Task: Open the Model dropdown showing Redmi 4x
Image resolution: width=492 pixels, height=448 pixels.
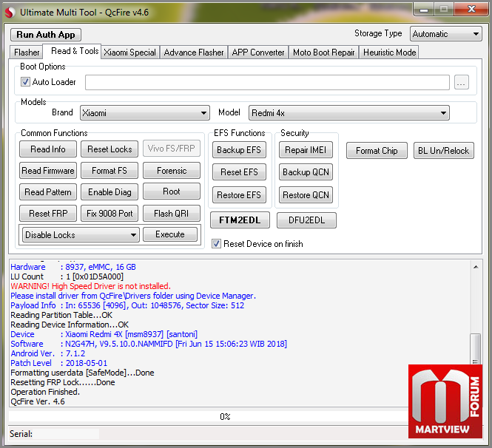Action: [348, 113]
